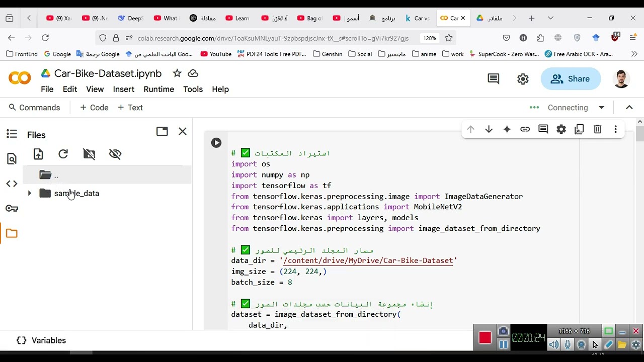This screenshot has width=644, height=362.
Task: Click the Share button
Action: click(x=571, y=79)
